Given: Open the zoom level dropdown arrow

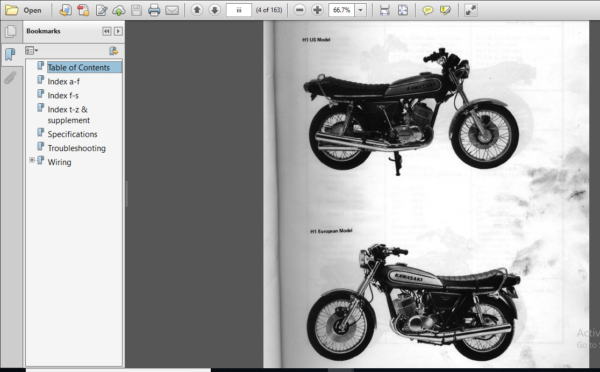Looking at the screenshot, I should pyautogui.click(x=360, y=10).
